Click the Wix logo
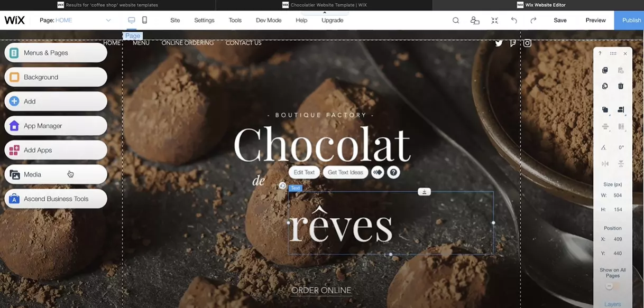This screenshot has width=644, height=308. tap(15, 20)
